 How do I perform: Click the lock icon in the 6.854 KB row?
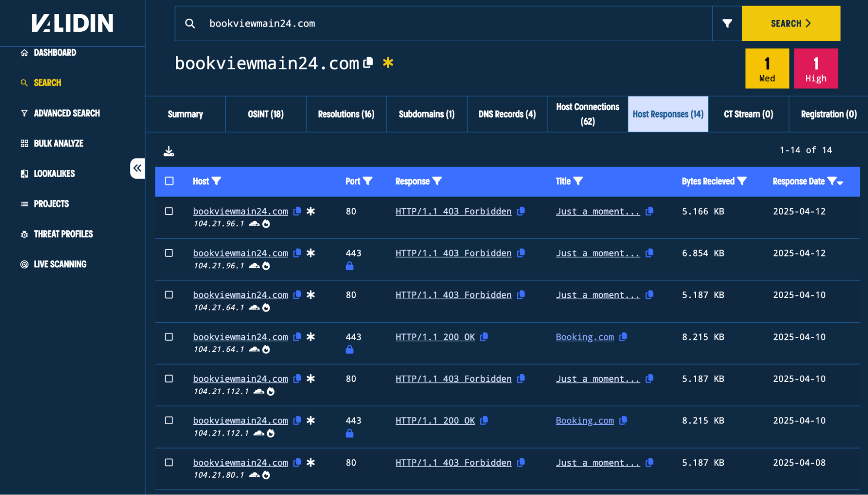pyautogui.click(x=350, y=266)
